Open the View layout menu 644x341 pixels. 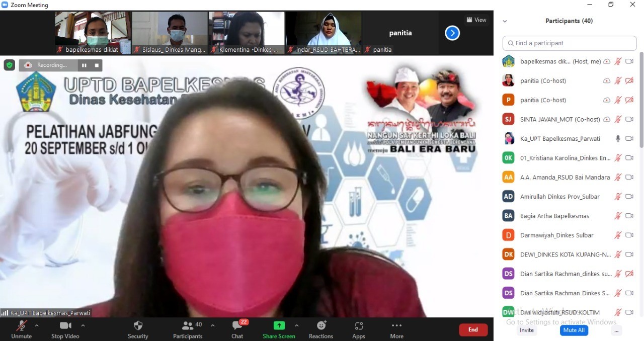pos(476,20)
